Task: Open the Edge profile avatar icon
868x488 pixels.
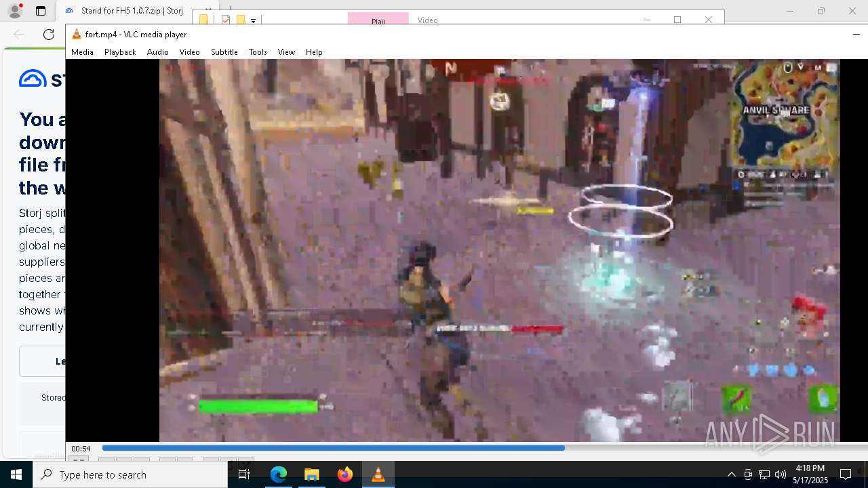Action: click(14, 11)
